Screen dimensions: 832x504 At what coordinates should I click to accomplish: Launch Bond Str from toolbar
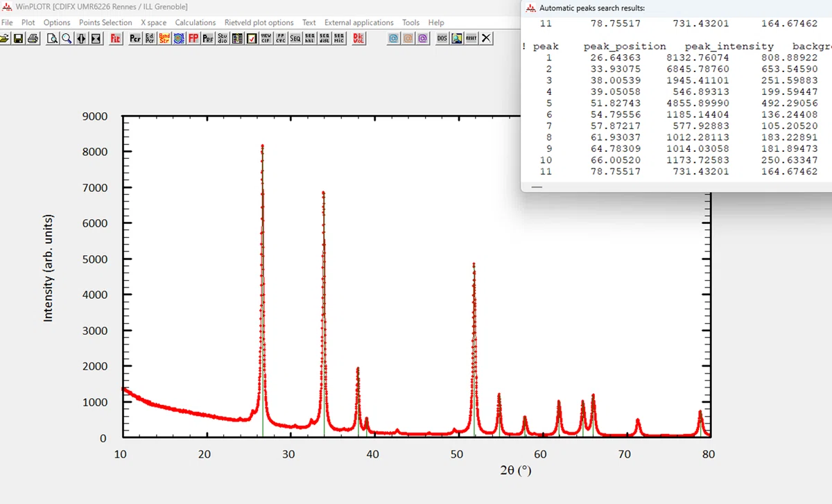pyautogui.click(x=164, y=38)
